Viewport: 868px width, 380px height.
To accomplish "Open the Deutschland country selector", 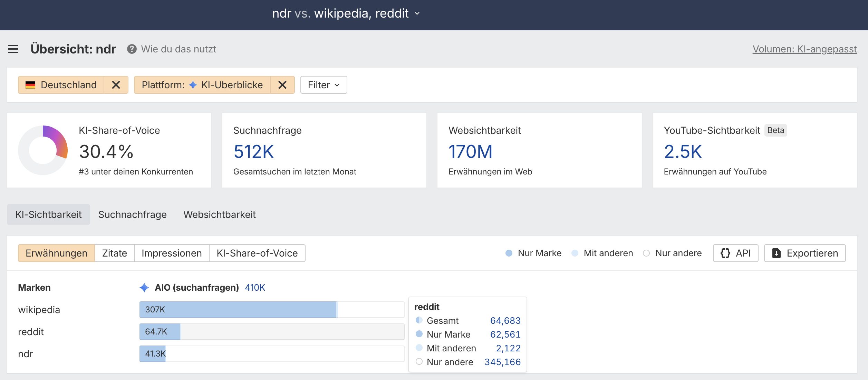I will (61, 85).
